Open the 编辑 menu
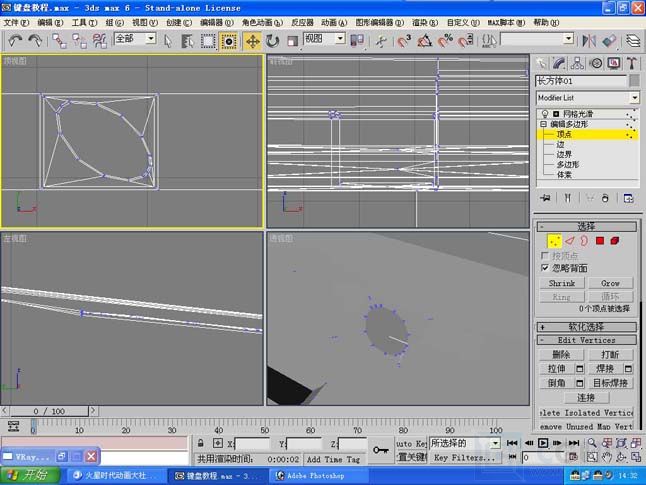Image resolution: width=646 pixels, height=485 pixels. tap(50, 22)
